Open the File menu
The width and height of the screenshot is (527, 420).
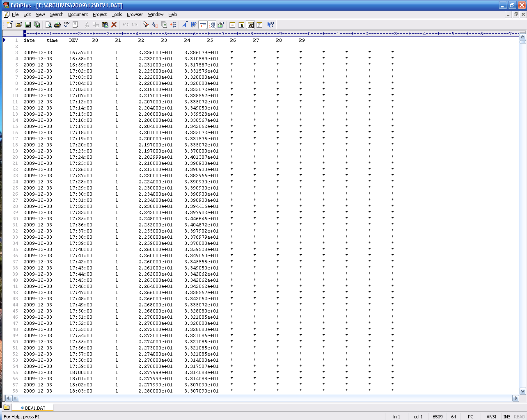15,14
